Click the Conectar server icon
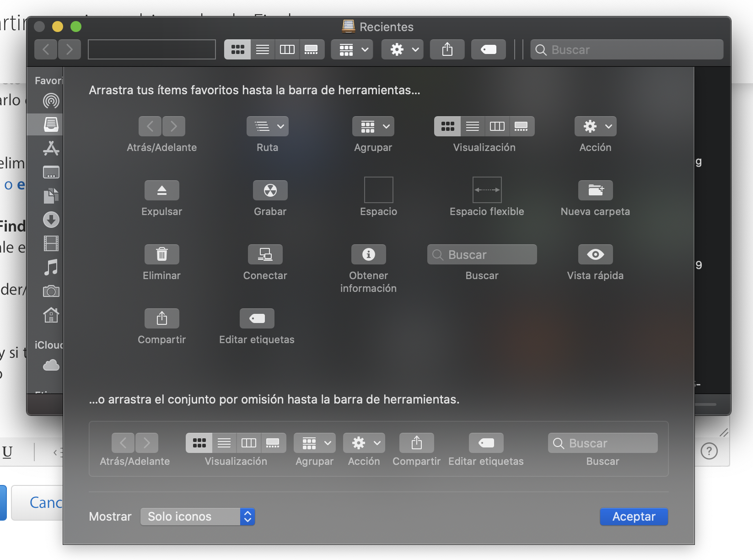This screenshot has width=753, height=560. coord(265,254)
